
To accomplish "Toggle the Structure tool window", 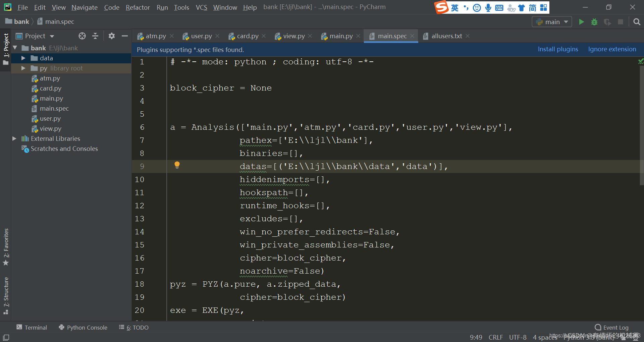I will point(6,293).
